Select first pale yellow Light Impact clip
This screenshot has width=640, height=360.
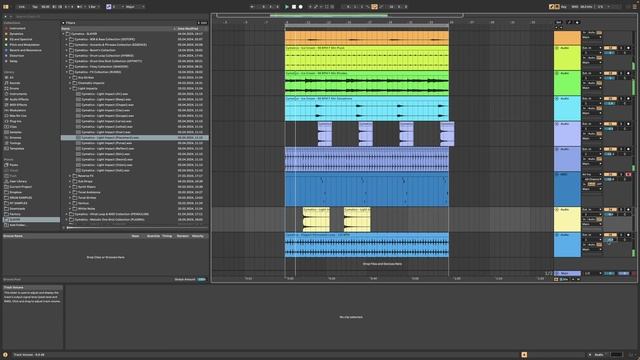316,219
